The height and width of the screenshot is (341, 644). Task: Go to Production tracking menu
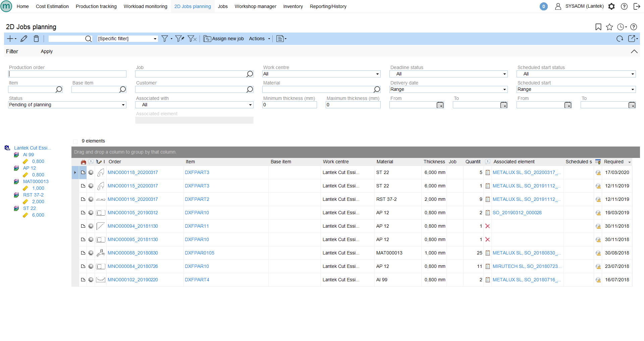coord(96,6)
